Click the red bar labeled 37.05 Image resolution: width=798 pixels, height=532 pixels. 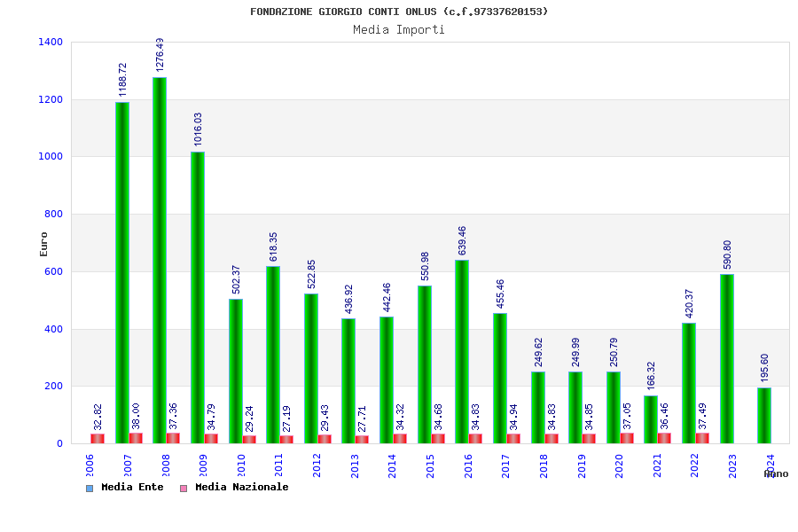click(627, 438)
